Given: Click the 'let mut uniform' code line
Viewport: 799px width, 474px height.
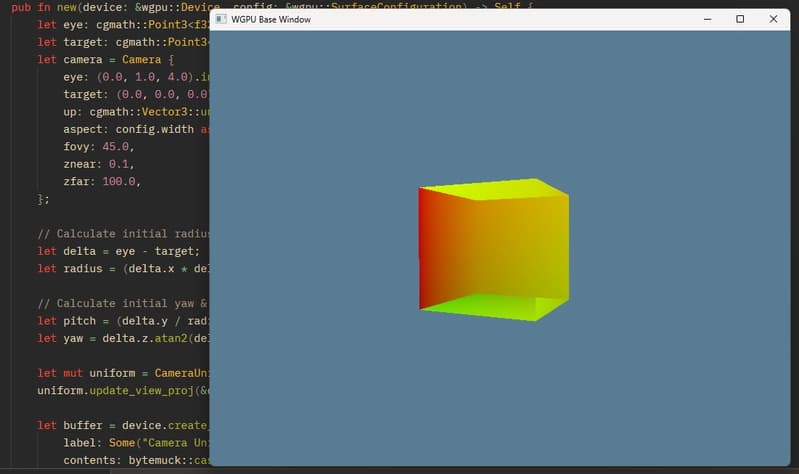Looking at the screenshot, I should (123, 373).
